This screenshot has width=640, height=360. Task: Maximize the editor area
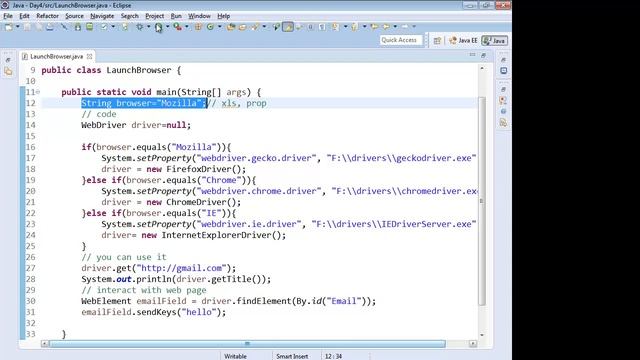pos(483,55)
